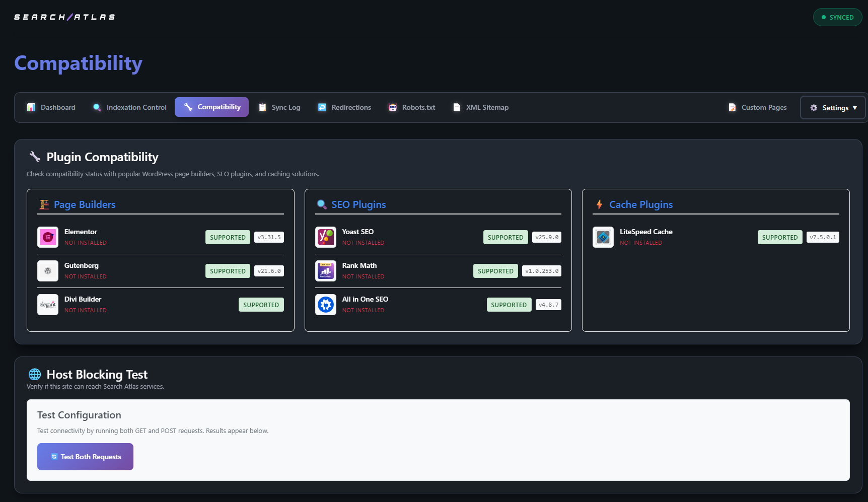Screen dimensions: 868x502
Task: Click Rank Math's SUPPORTED badge
Action: point(495,271)
